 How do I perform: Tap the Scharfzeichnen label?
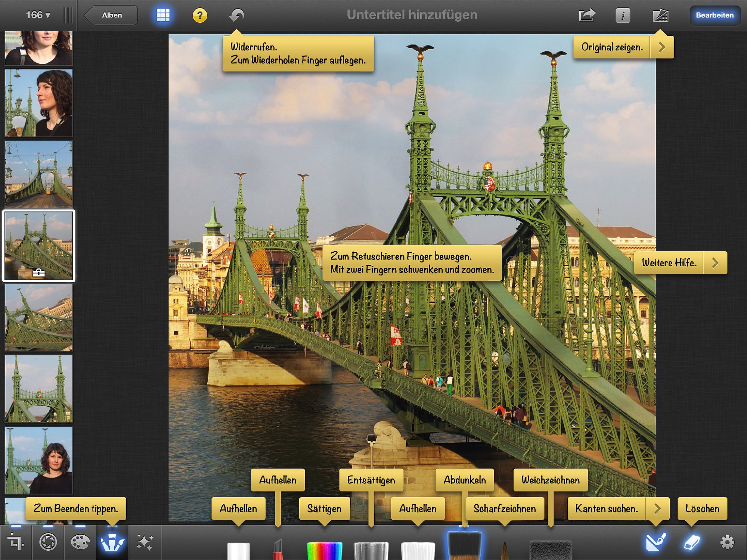505,508
